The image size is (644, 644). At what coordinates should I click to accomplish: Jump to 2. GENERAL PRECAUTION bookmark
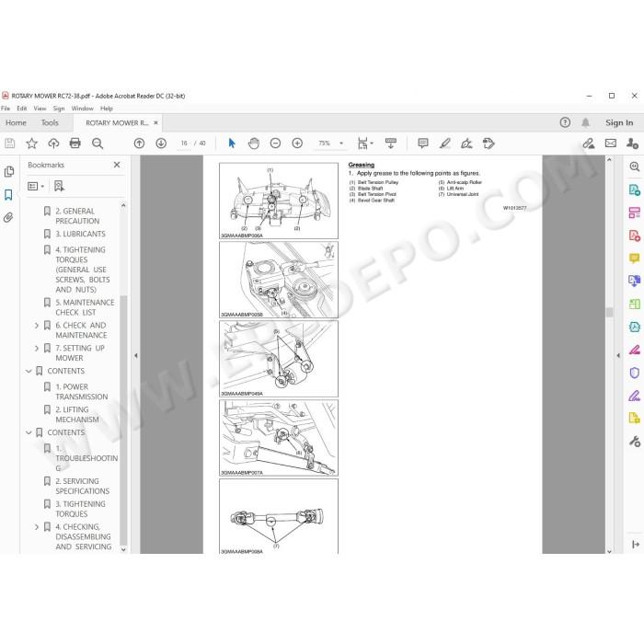click(x=77, y=216)
